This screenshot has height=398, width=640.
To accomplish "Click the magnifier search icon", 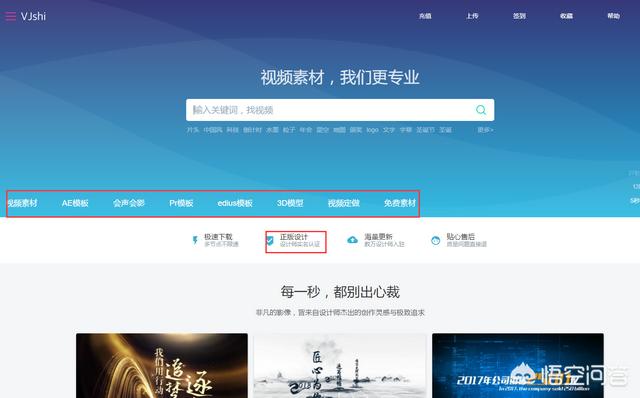I will pyautogui.click(x=481, y=110).
